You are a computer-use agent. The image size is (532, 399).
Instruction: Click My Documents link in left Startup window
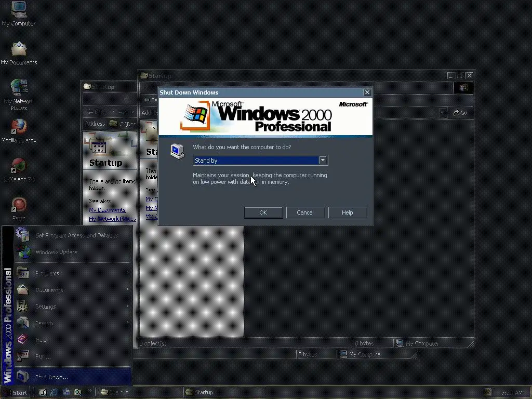(107, 210)
